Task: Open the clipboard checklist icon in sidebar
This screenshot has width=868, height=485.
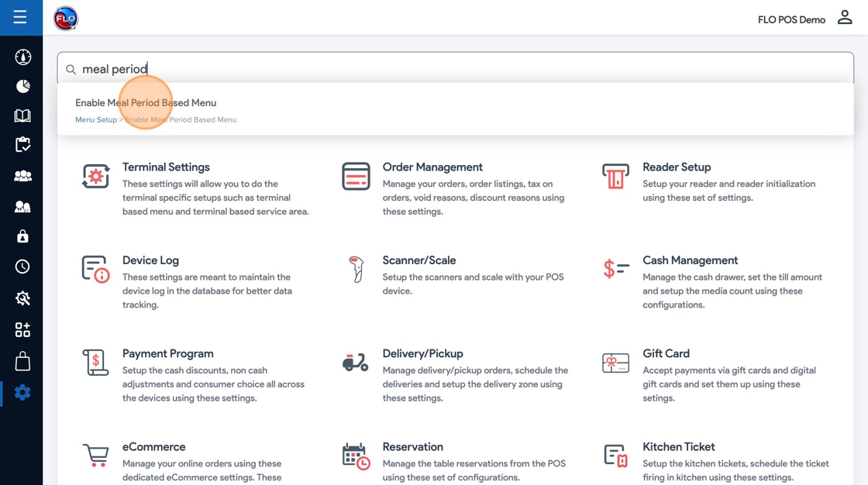Action: coord(22,145)
